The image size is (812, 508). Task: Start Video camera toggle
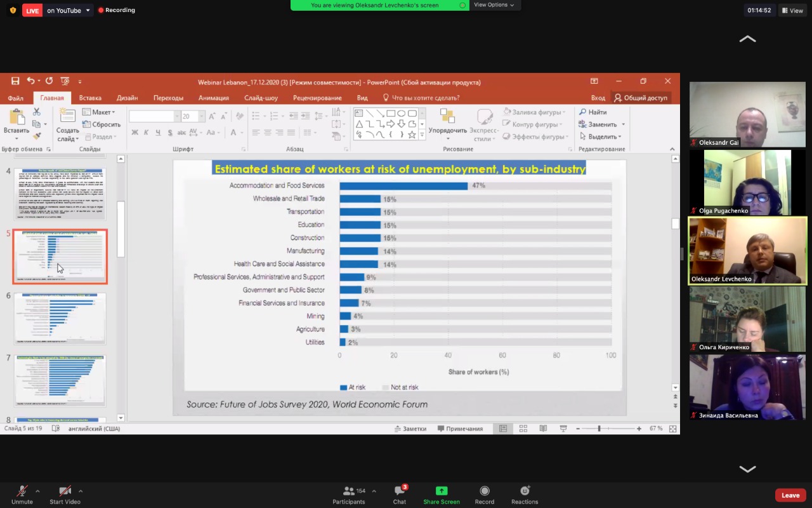coord(65,491)
